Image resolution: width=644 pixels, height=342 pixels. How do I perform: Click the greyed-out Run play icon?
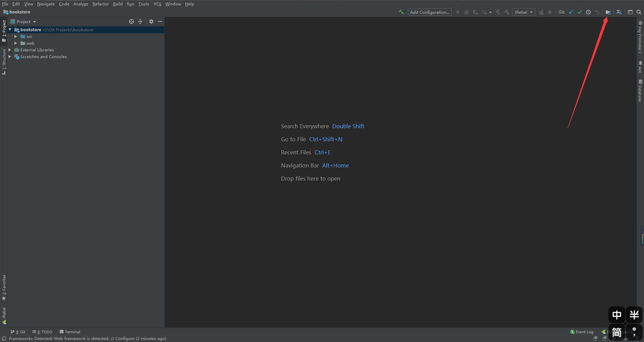[x=458, y=12]
